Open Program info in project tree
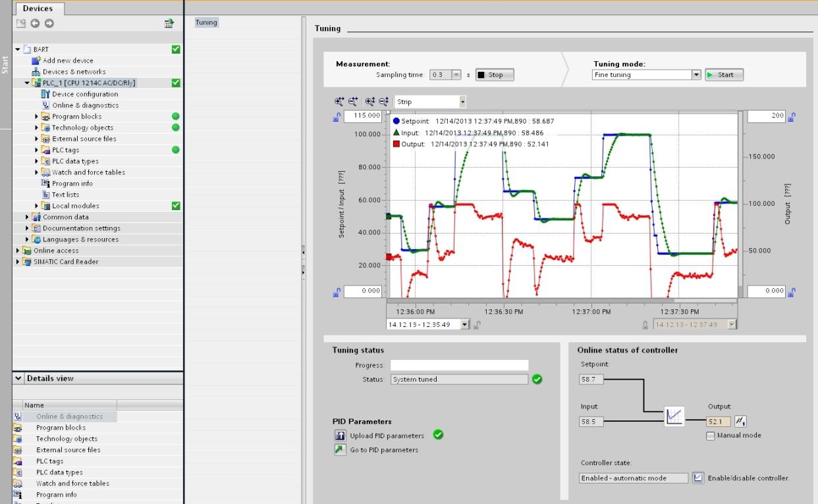The width and height of the screenshot is (818, 504). 72,184
